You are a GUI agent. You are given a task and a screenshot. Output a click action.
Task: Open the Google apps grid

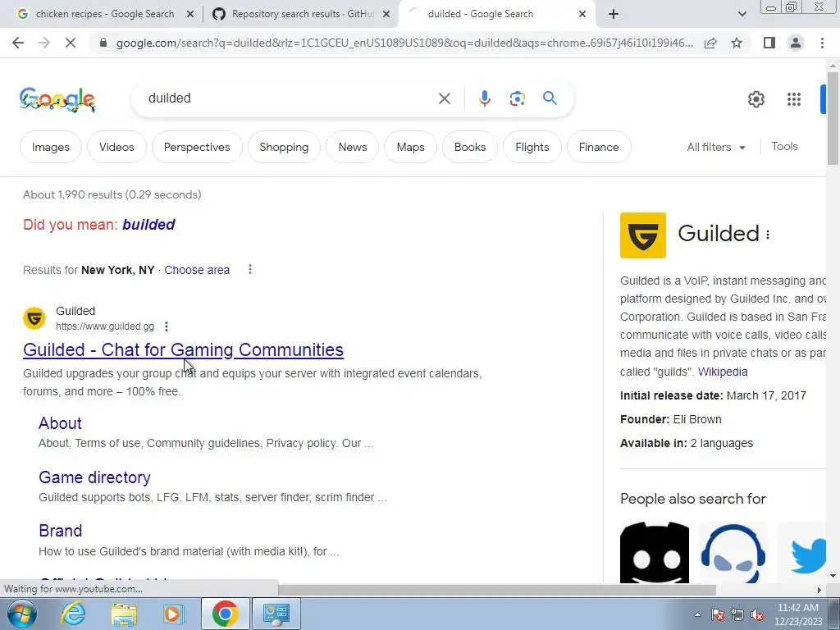794,99
